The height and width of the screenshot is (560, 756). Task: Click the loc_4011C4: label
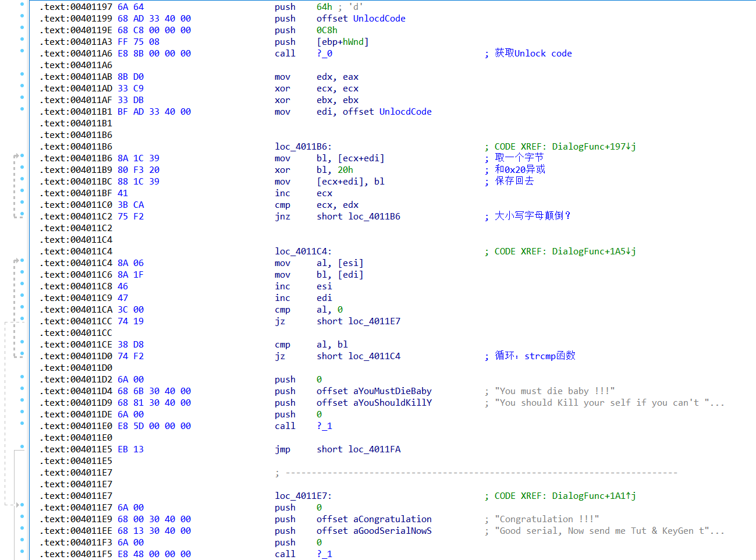(x=303, y=251)
